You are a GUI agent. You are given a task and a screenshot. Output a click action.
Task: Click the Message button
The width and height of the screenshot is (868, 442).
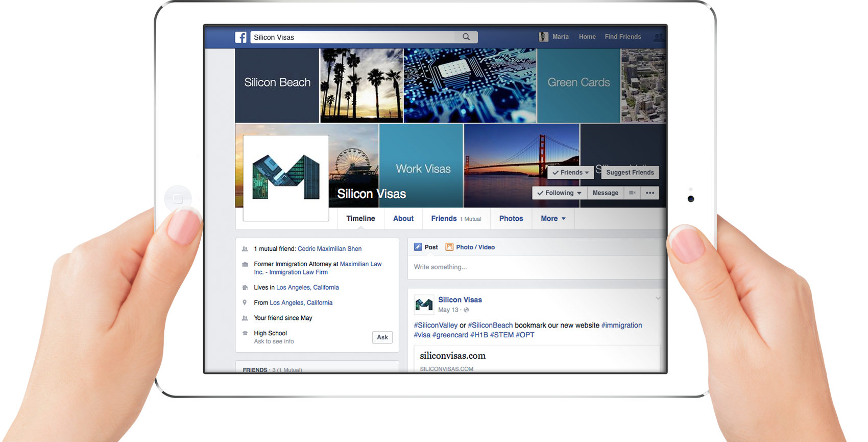pyautogui.click(x=606, y=193)
